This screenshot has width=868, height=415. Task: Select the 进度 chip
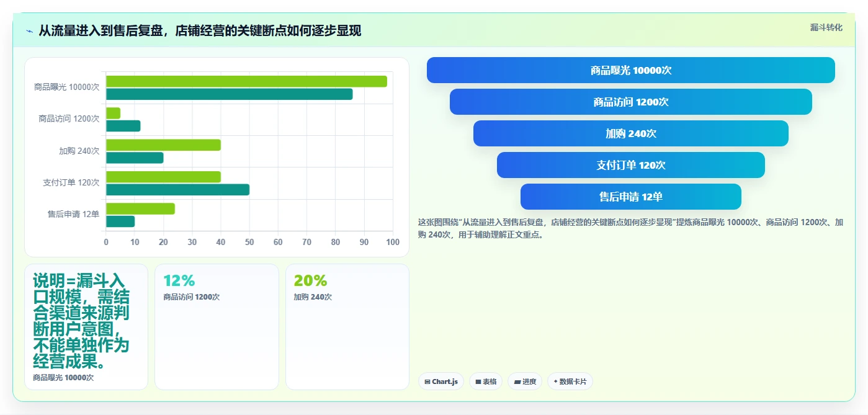(x=525, y=382)
